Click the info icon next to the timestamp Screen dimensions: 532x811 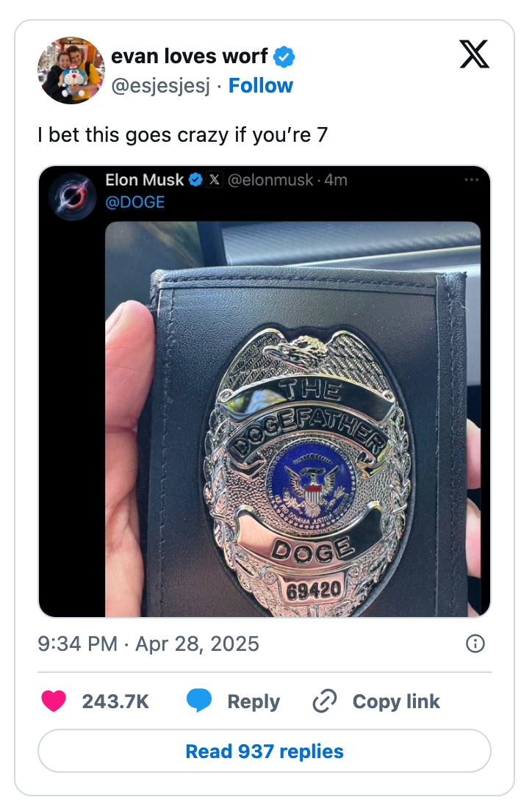click(475, 644)
